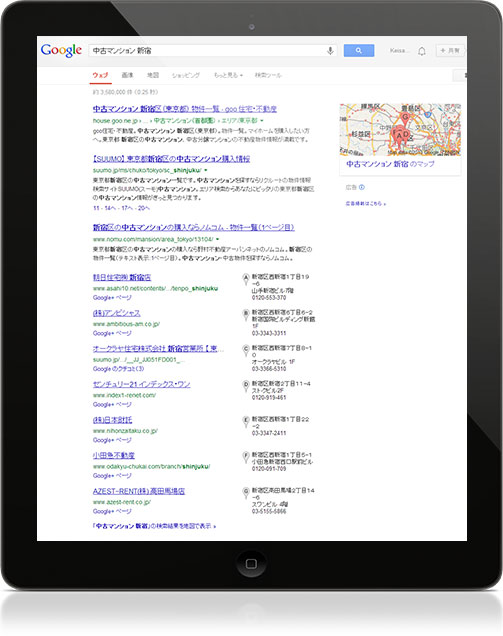Tap the microphone voice search icon

330,51
